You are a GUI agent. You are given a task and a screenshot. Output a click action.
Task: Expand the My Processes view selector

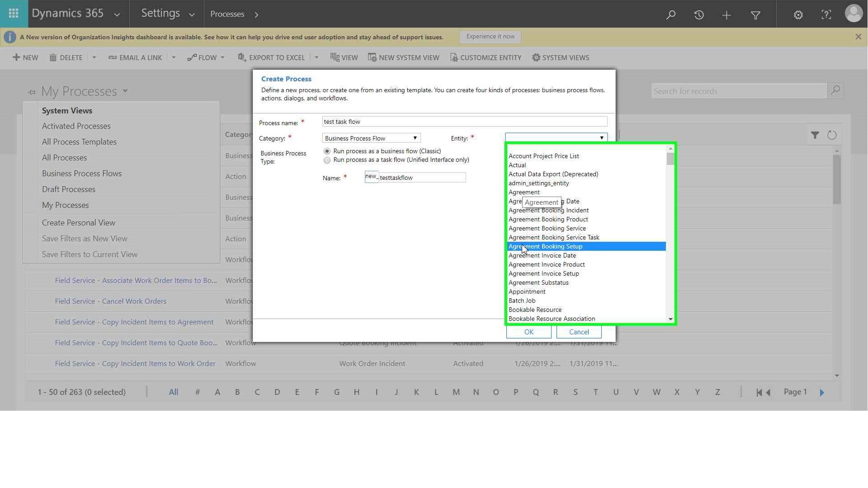125,91
